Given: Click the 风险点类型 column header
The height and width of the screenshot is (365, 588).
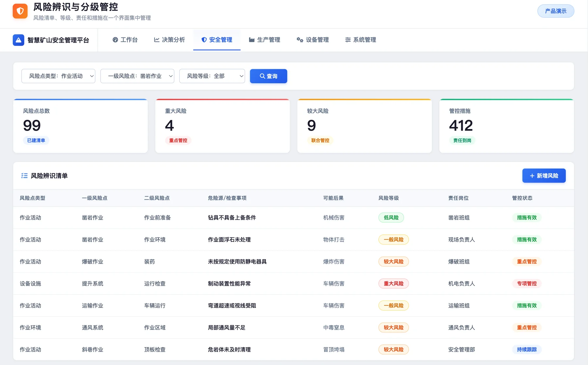Looking at the screenshot, I should coord(33,198).
